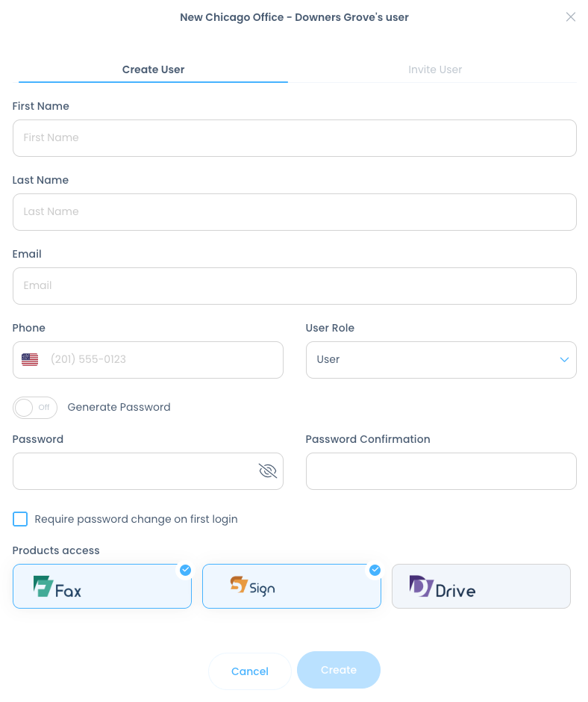Click the User Role dropdown chevron arrow

[x=564, y=360]
